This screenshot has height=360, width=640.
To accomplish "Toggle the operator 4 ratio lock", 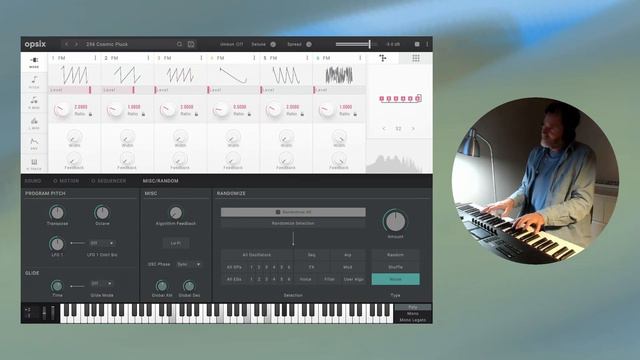I will (x=249, y=114).
